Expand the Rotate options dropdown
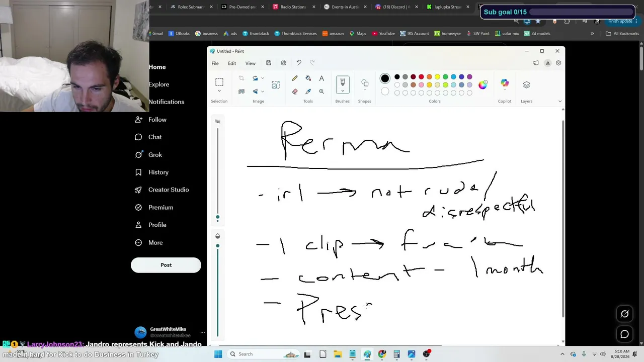This screenshot has height=362, width=644. click(263, 78)
